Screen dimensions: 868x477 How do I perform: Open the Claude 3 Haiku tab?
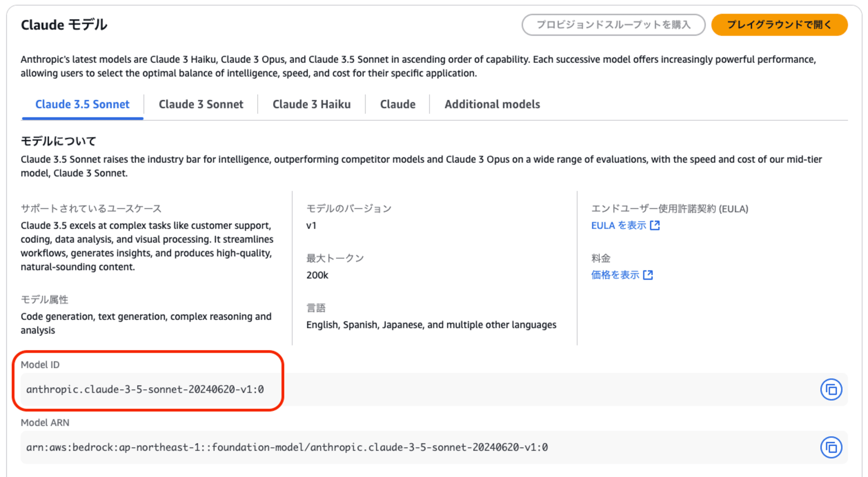312,105
